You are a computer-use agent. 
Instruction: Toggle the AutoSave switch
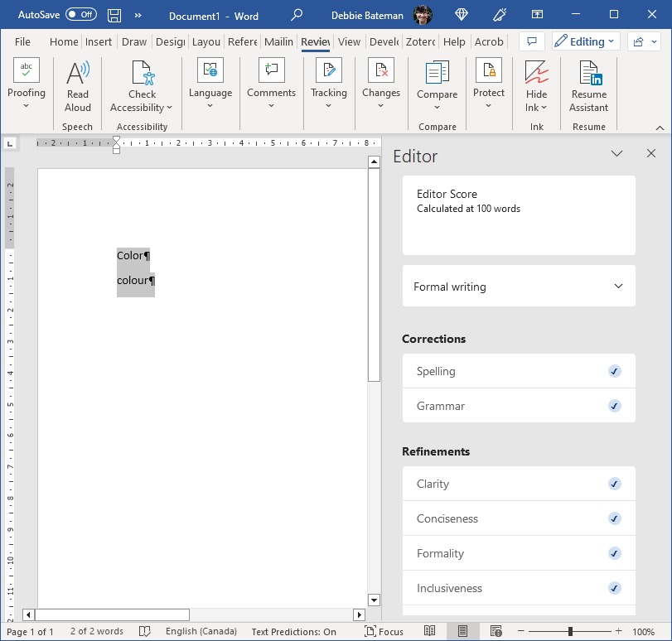point(80,15)
